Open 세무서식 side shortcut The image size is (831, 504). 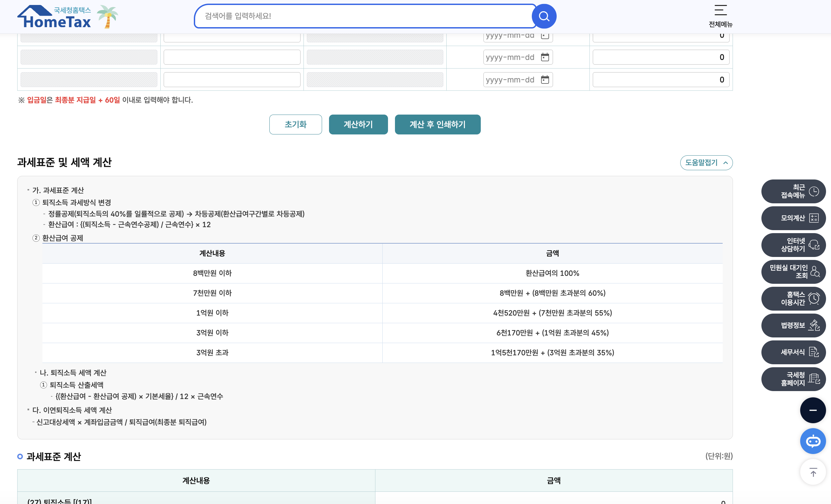point(793,352)
